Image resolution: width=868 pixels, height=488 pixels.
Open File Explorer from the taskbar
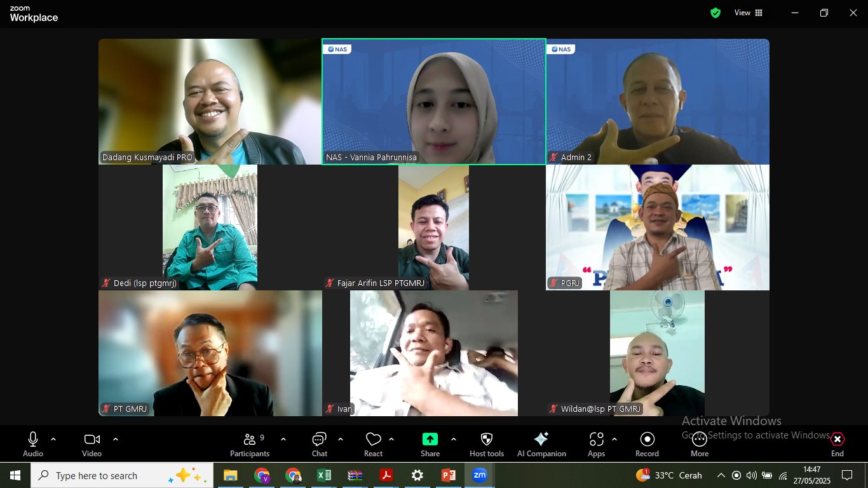[x=230, y=475]
